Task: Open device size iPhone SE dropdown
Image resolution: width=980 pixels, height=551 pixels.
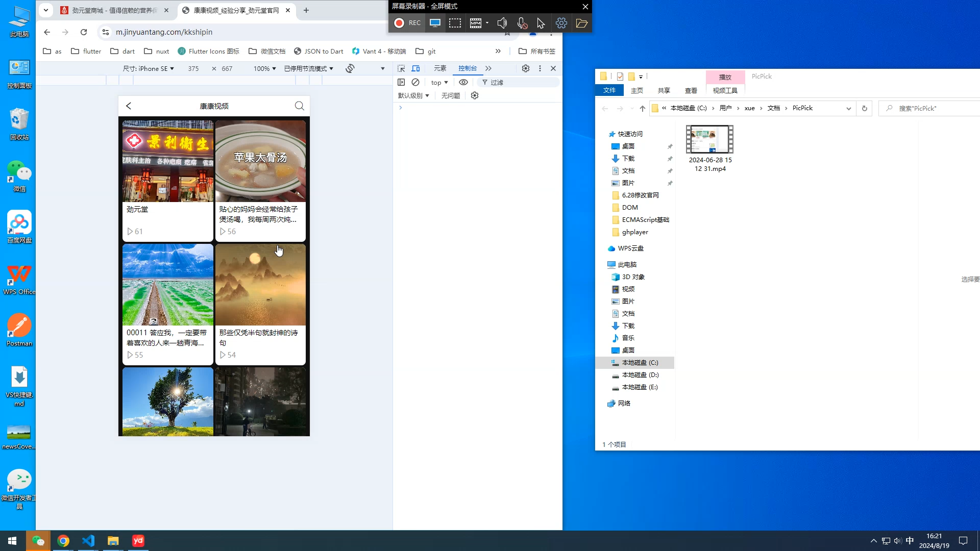Action: (x=148, y=68)
